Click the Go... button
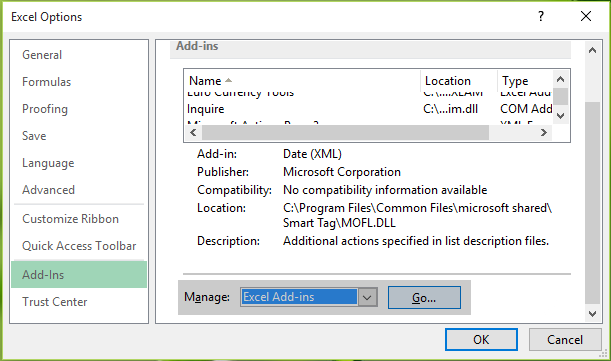 pyautogui.click(x=424, y=297)
